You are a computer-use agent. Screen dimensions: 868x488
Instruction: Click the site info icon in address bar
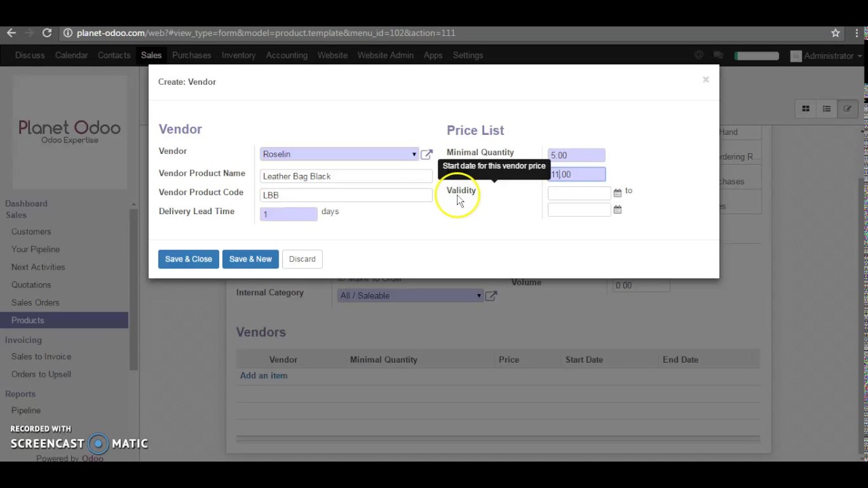[x=68, y=33]
